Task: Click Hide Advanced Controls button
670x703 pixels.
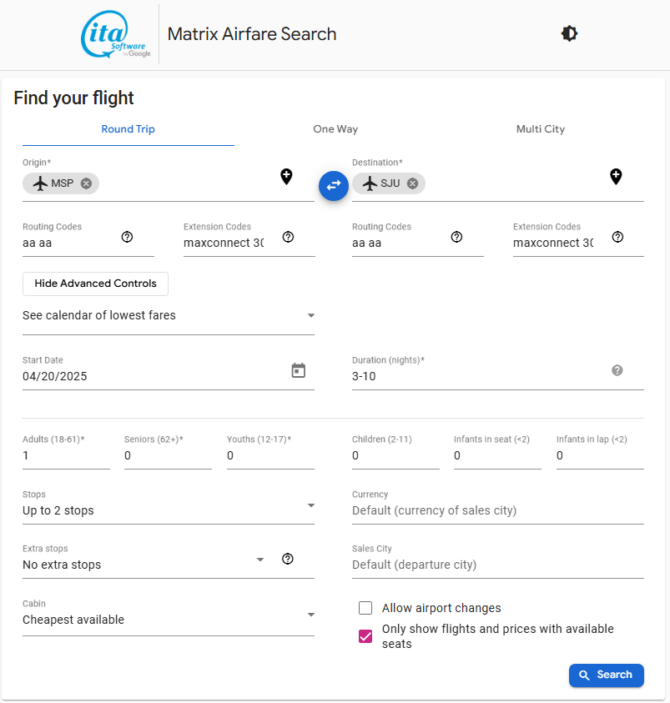Action: (96, 284)
